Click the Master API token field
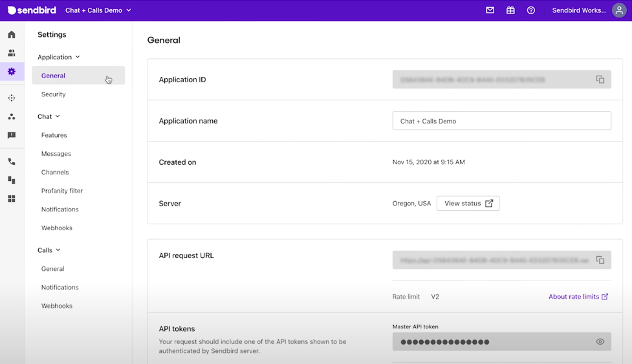Viewport: 632px width, 364px height. [x=502, y=341]
